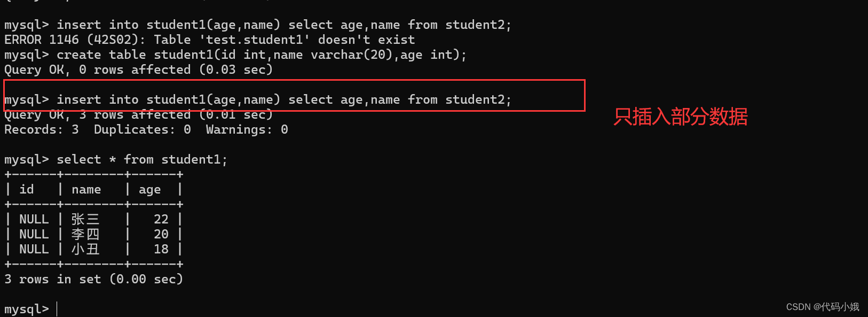Click the age value 18
The image size is (868, 317).
pos(161,249)
